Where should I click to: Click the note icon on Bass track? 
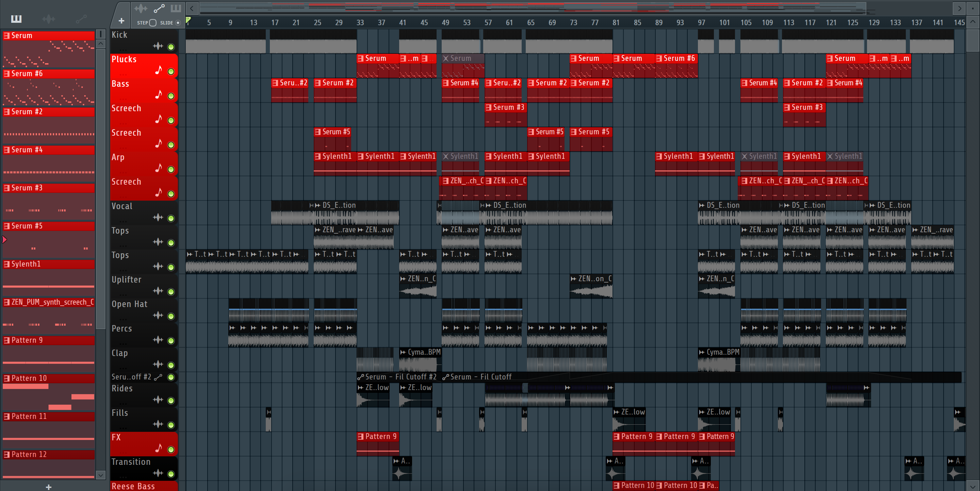[x=159, y=95]
